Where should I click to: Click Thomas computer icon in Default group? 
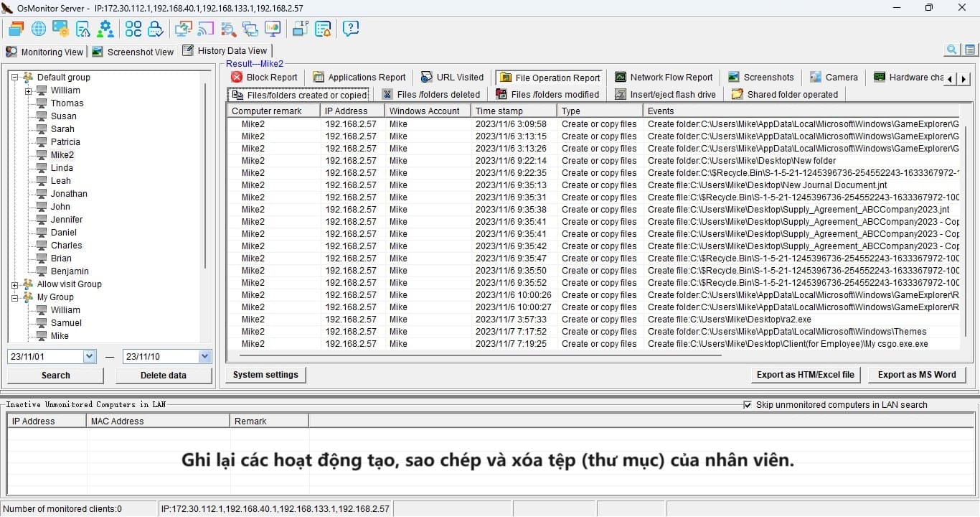click(42, 103)
